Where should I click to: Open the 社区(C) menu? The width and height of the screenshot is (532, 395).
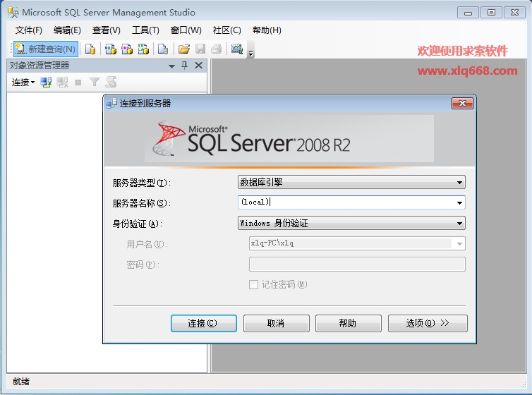click(226, 30)
